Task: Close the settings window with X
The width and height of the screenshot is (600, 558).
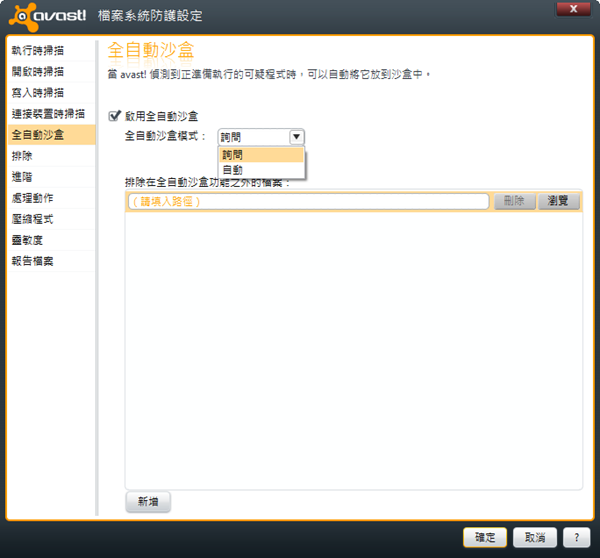Action: coord(573,9)
